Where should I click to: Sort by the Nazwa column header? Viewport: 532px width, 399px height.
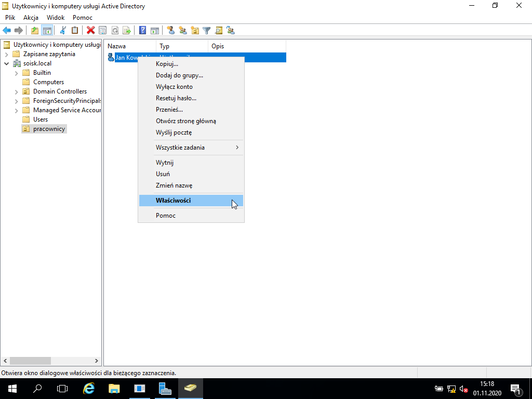coord(130,46)
